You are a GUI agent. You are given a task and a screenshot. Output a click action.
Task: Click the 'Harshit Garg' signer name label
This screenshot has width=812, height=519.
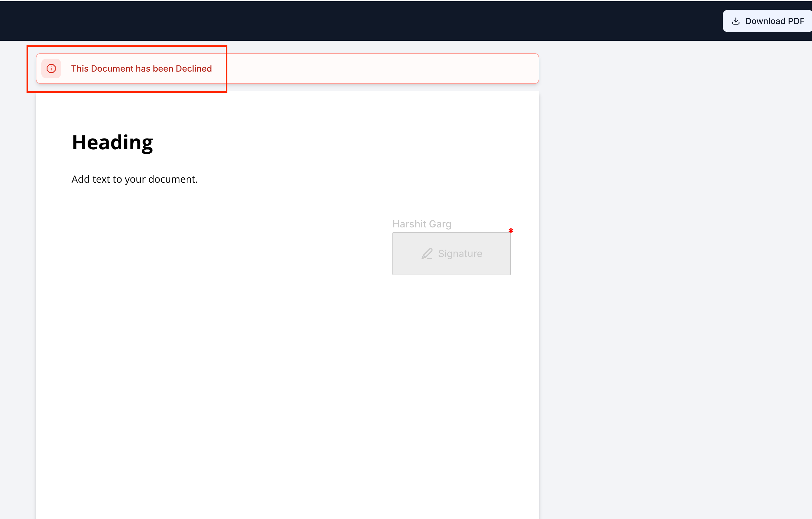coord(422,224)
